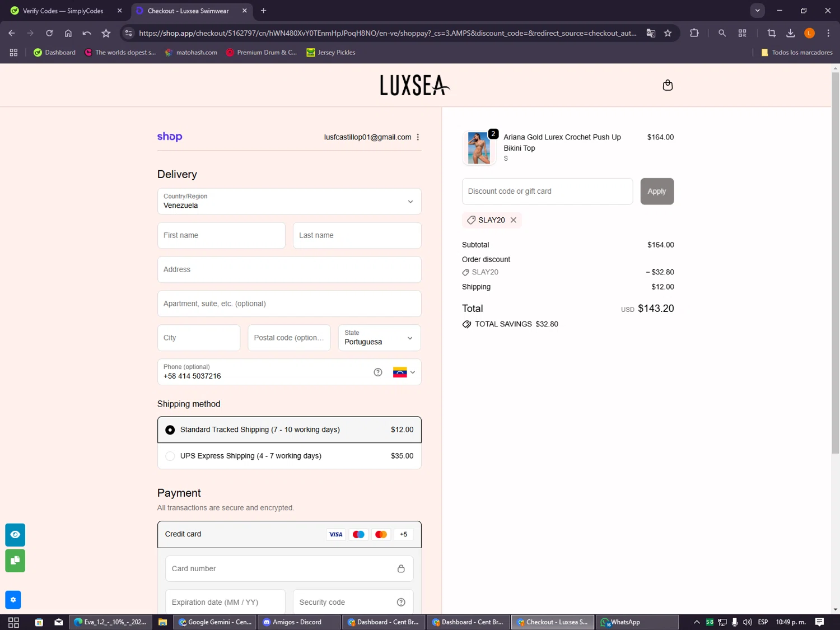Image resolution: width=840 pixels, height=630 pixels.
Task: Open account options menu next to email
Action: [x=418, y=137]
